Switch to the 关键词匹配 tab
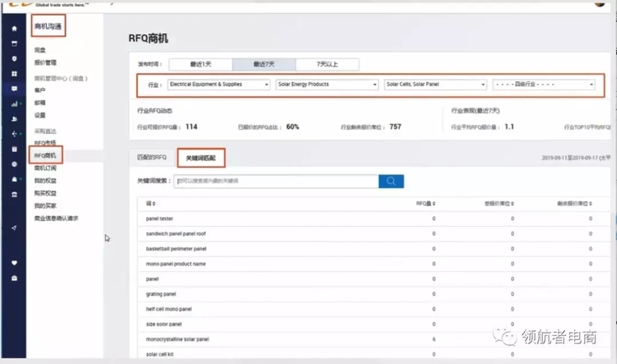617x364 pixels. point(202,157)
